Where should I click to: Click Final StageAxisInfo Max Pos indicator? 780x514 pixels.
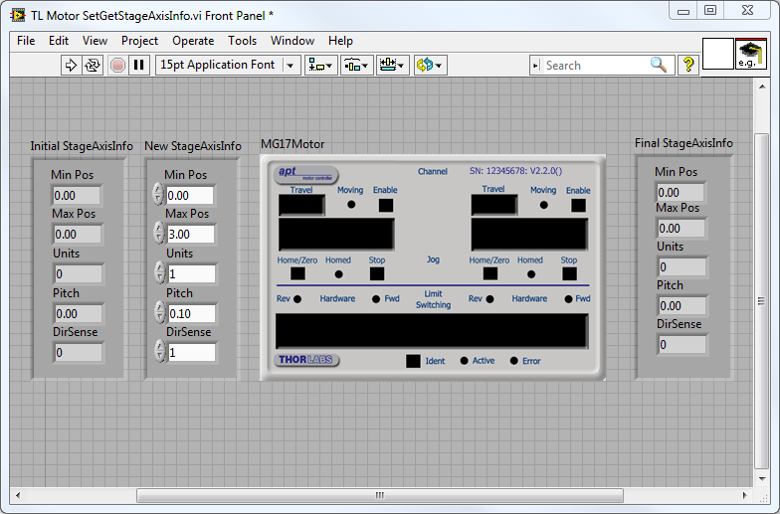coord(681,228)
